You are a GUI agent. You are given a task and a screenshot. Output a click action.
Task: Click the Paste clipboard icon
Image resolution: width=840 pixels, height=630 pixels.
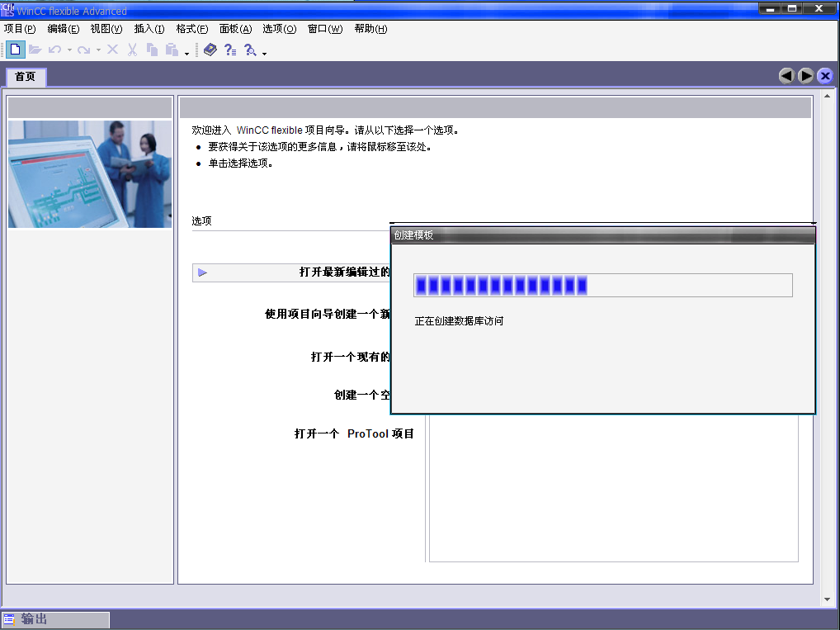pyautogui.click(x=172, y=50)
